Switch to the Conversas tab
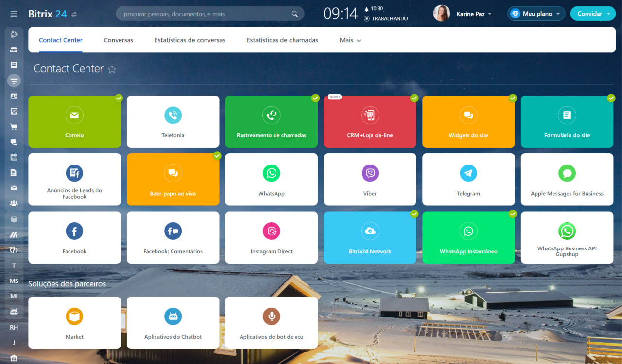622x364 pixels. [x=119, y=40]
